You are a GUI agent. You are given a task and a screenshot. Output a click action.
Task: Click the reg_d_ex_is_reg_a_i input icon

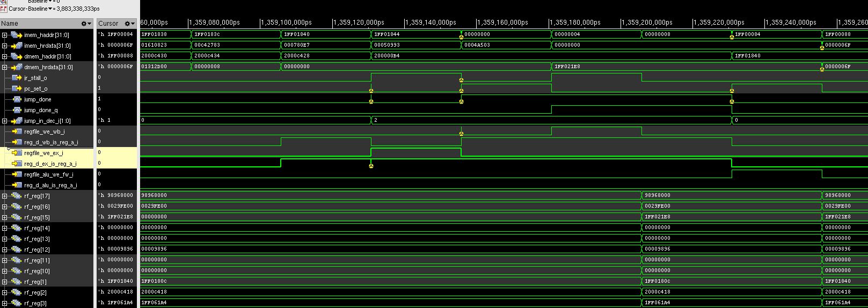(17, 164)
